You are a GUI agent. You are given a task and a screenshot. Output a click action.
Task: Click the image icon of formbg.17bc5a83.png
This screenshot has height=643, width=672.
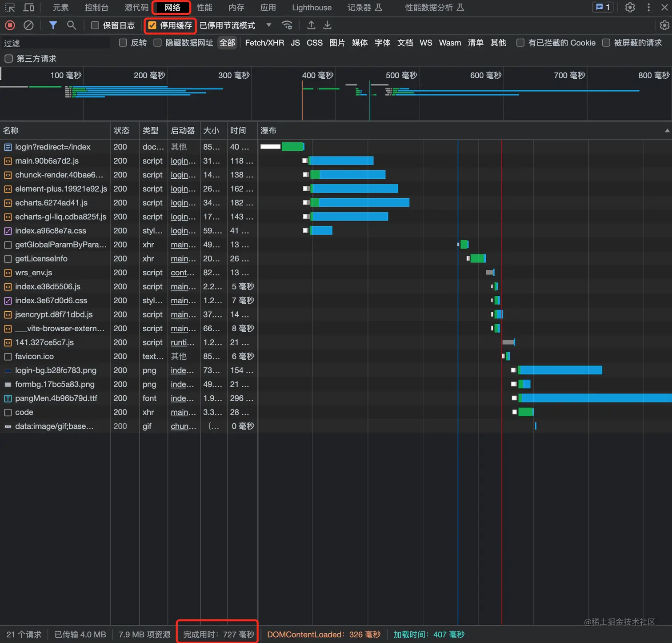[8, 385]
